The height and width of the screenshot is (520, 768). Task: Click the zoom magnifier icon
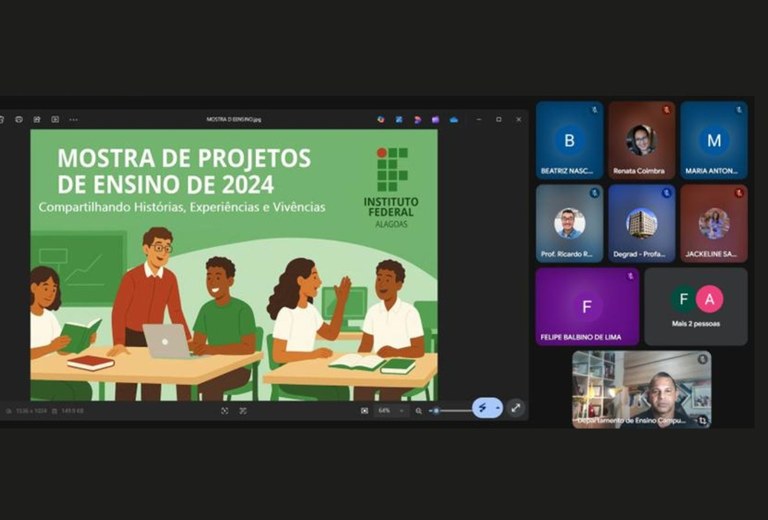point(419,410)
